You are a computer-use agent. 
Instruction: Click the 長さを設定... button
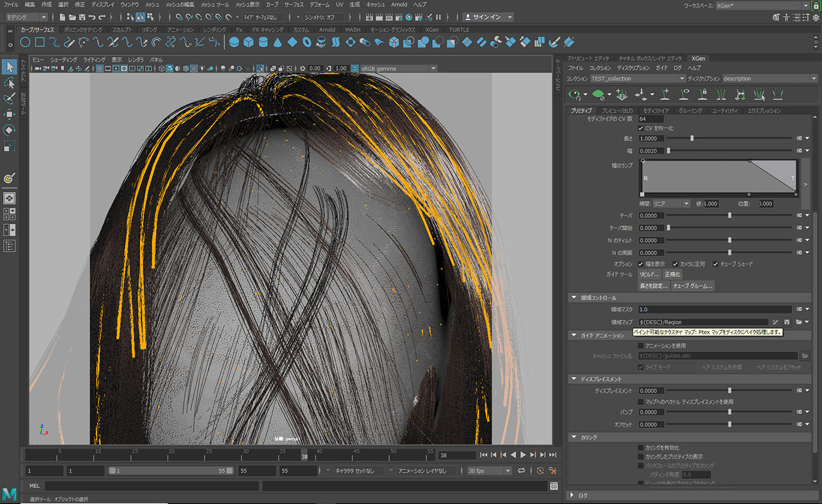pos(653,286)
